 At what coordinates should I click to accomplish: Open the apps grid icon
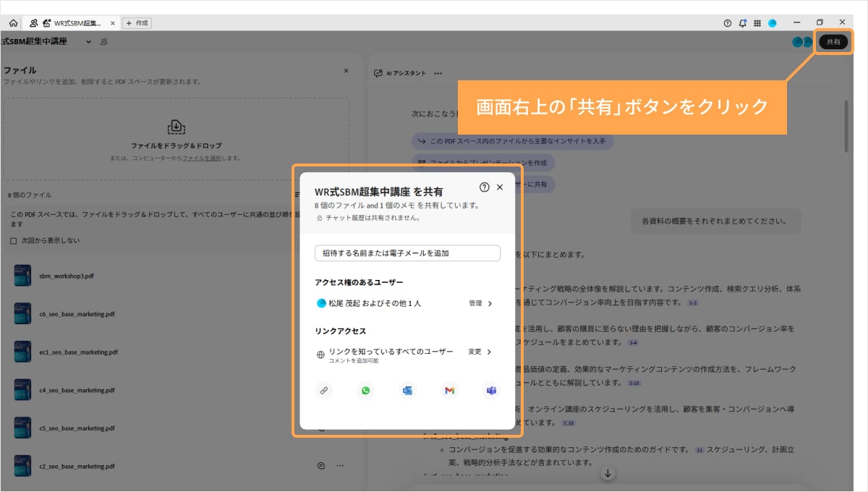(757, 23)
